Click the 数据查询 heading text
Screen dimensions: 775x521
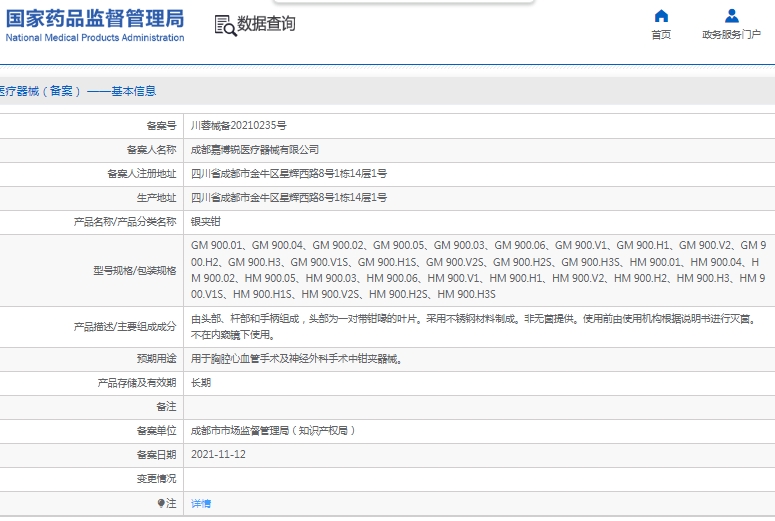(x=266, y=24)
